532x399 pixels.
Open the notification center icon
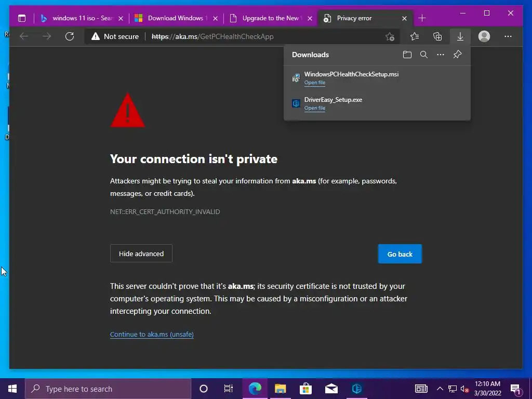tap(516, 389)
